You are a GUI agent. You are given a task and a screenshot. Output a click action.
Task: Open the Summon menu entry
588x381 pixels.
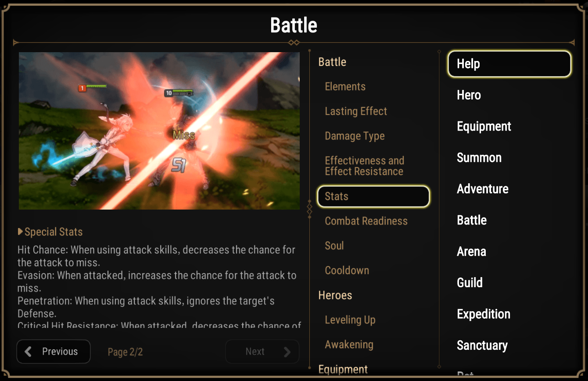coord(479,158)
